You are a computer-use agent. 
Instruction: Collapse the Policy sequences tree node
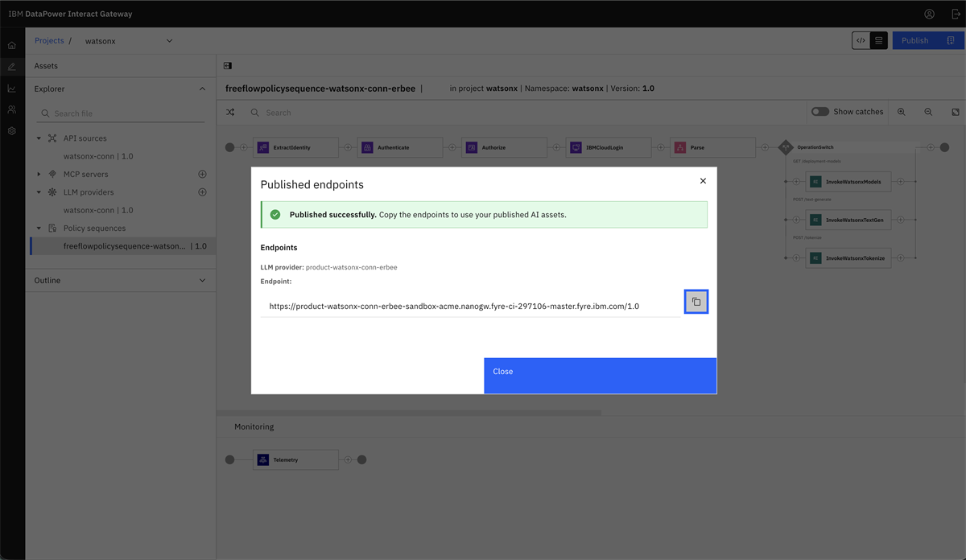[39, 228]
